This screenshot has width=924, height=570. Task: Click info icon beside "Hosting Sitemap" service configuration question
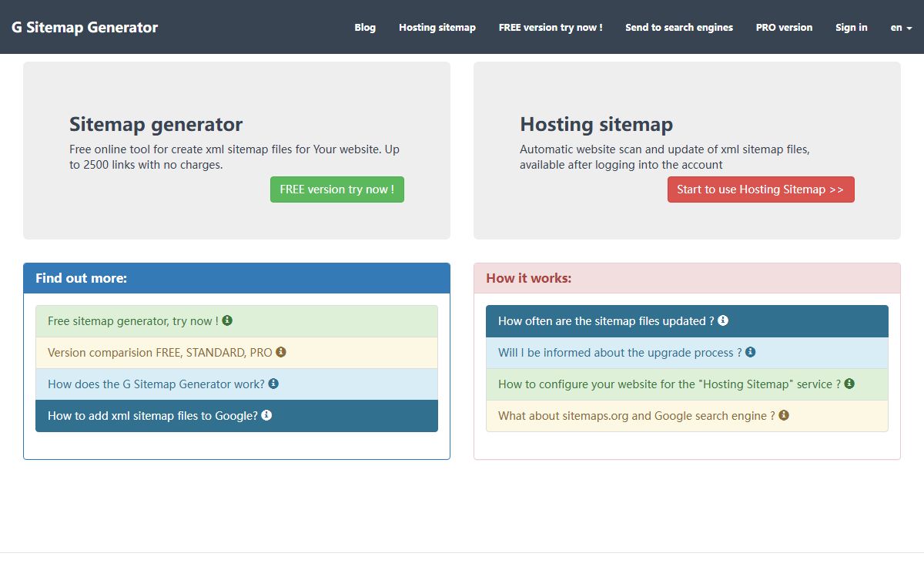(849, 384)
